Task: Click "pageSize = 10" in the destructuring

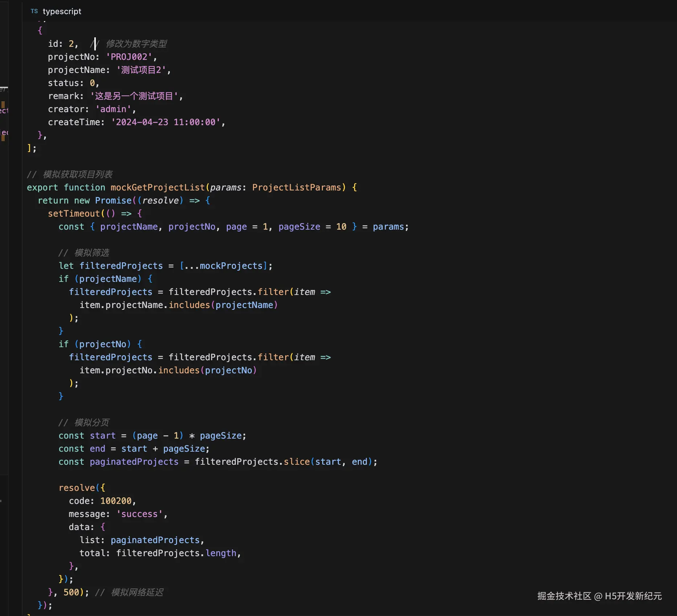Action: 312,227
